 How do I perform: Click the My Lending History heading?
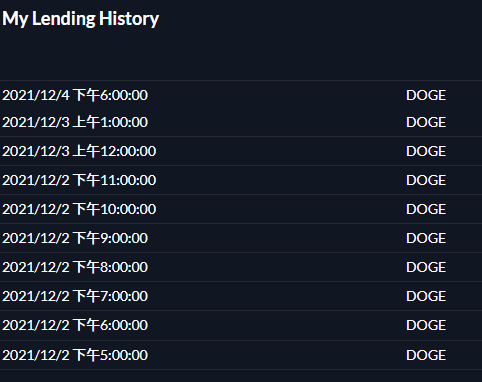[80, 19]
